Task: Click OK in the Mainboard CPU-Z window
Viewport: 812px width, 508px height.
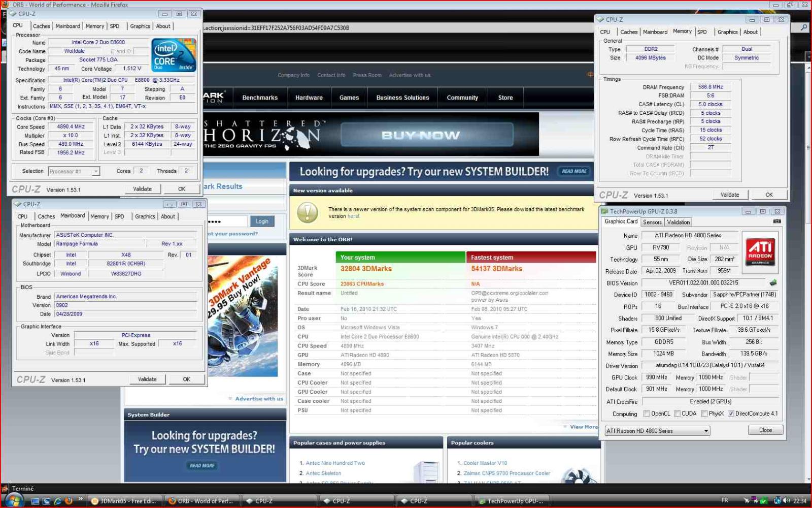Action: [186, 379]
